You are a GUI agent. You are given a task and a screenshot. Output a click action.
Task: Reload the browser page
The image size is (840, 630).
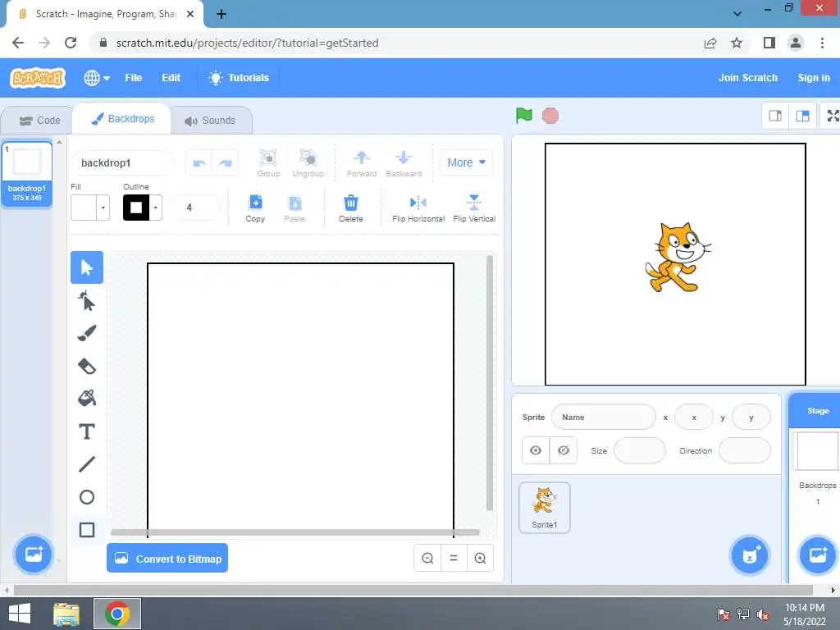click(x=71, y=43)
